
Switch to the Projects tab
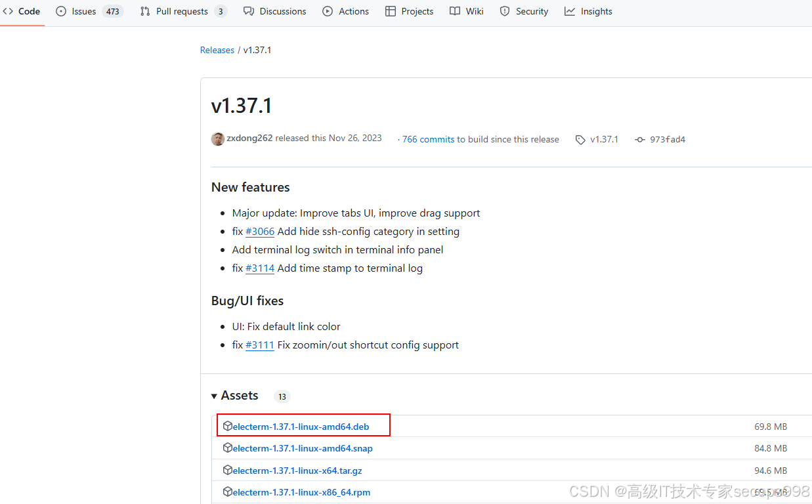409,11
